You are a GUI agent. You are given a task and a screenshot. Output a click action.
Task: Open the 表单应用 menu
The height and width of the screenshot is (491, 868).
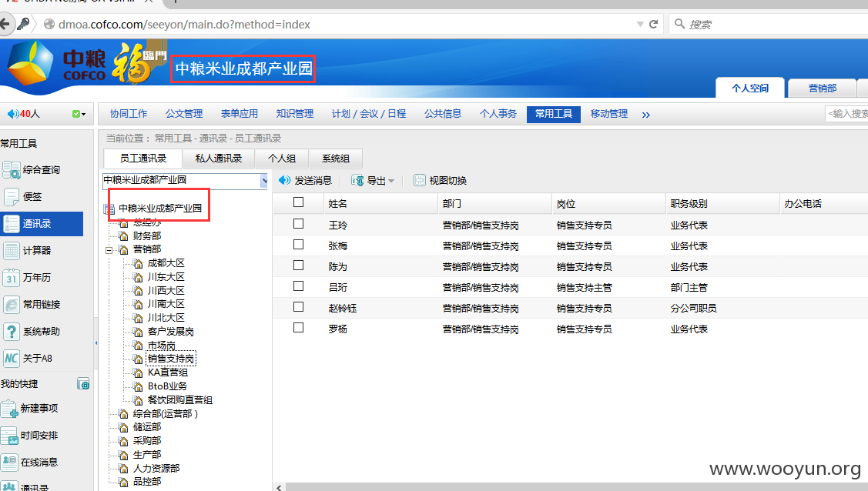[239, 114]
